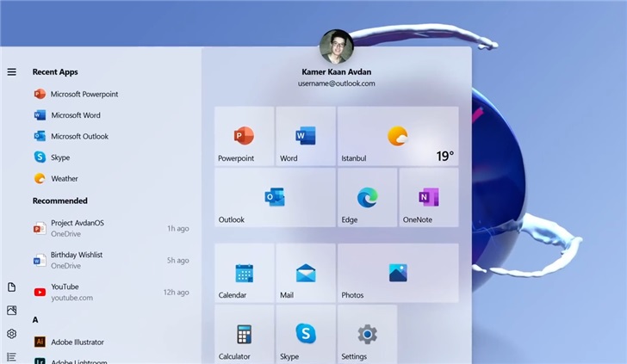Open YouTube recommended link

click(111, 292)
